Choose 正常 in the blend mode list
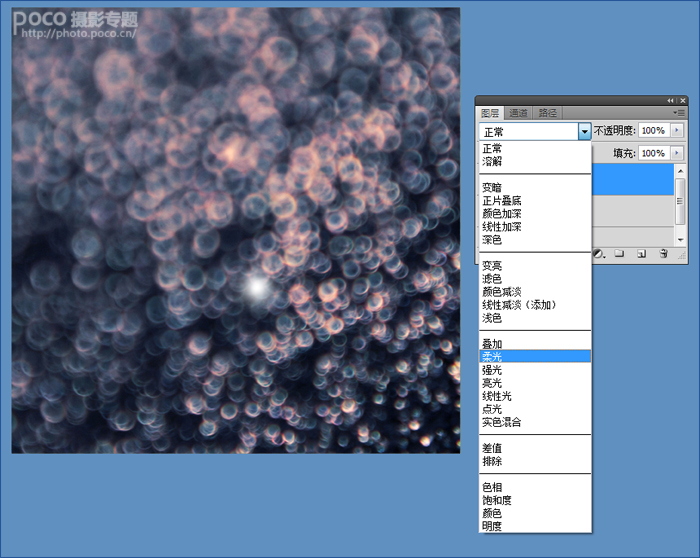700x558 pixels. click(x=535, y=148)
